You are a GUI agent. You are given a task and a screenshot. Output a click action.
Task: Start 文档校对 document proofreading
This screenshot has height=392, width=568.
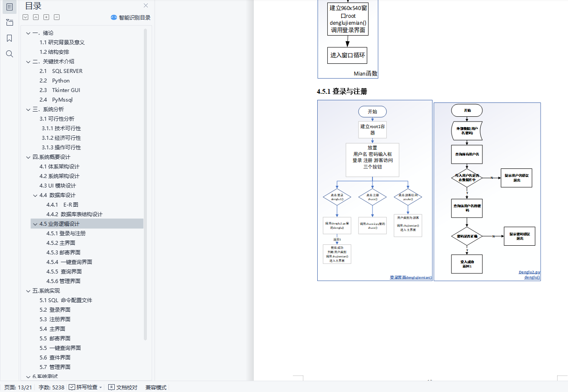pyautogui.click(x=123, y=387)
